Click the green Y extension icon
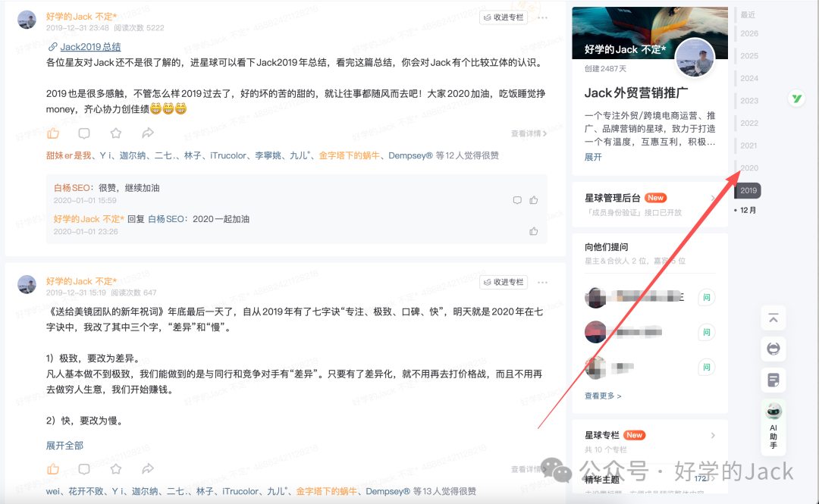This screenshot has height=504, width=819. pyautogui.click(x=796, y=99)
